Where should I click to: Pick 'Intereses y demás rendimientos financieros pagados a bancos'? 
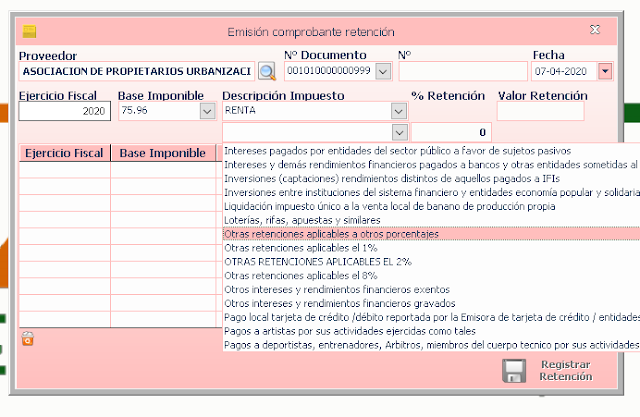tap(431, 164)
